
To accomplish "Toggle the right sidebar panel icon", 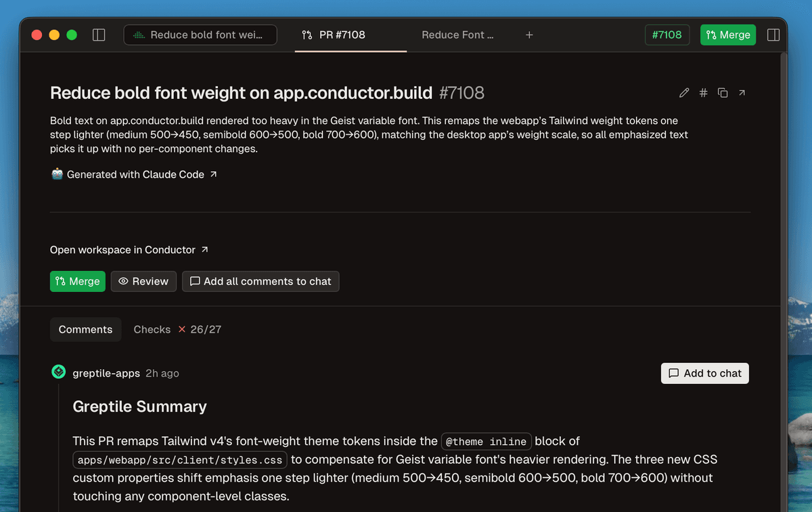I will click(773, 35).
